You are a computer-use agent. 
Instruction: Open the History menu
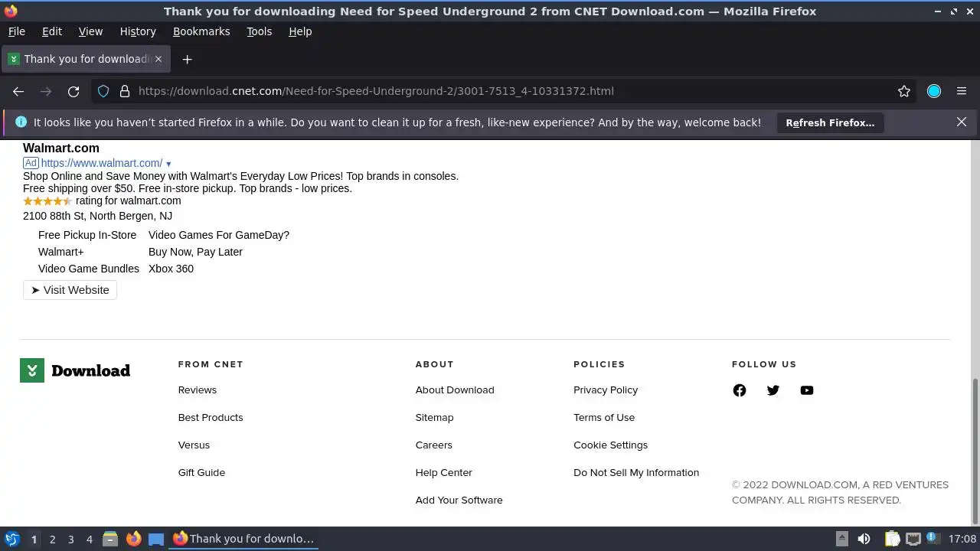pyautogui.click(x=138, y=31)
